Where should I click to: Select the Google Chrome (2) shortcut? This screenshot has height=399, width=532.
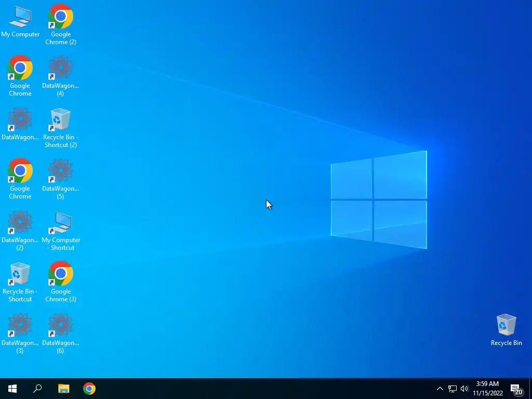click(x=61, y=25)
